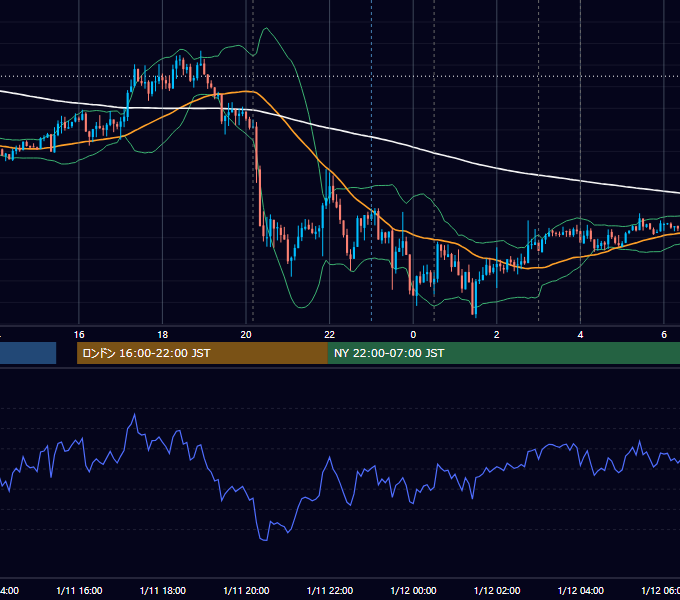Click the 1/12 02:00 date label
Image resolution: width=680 pixels, height=600 pixels.
point(497,590)
